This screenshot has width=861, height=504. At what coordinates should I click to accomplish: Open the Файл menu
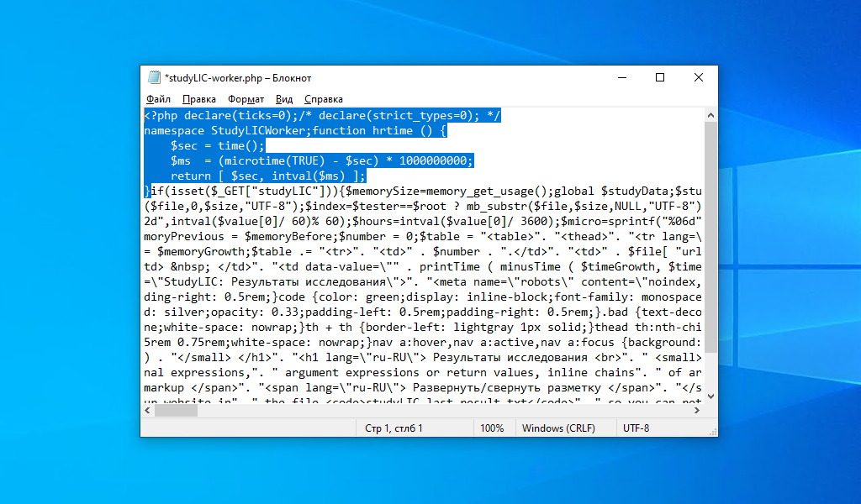[158, 99]
